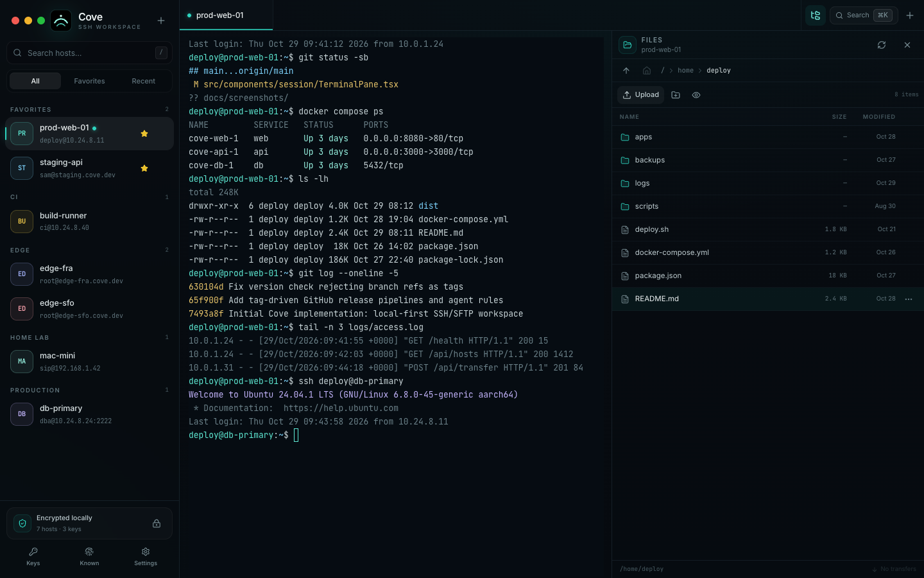The image size is (924, 578).
Task: Open a new tab with the plus icon
Action: point(910,15)
